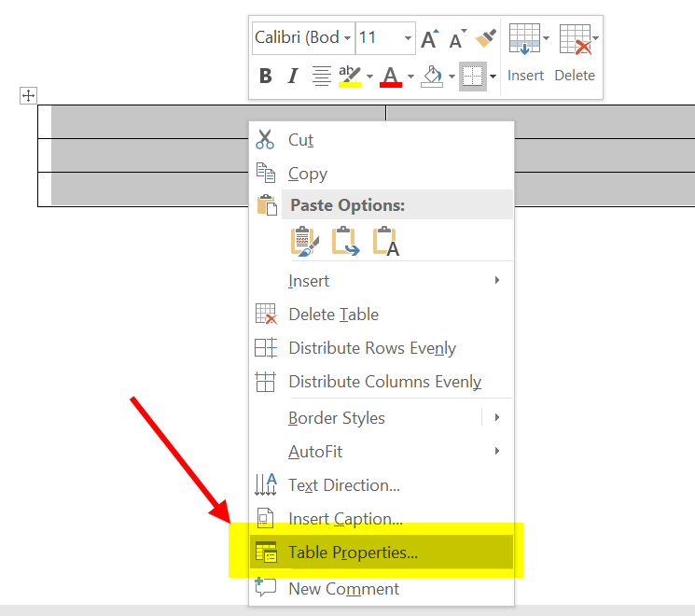Apply the red font color swatch
The height and width of the screenshot is (616, 695).
pyautogui.click(x=390, y=77)
